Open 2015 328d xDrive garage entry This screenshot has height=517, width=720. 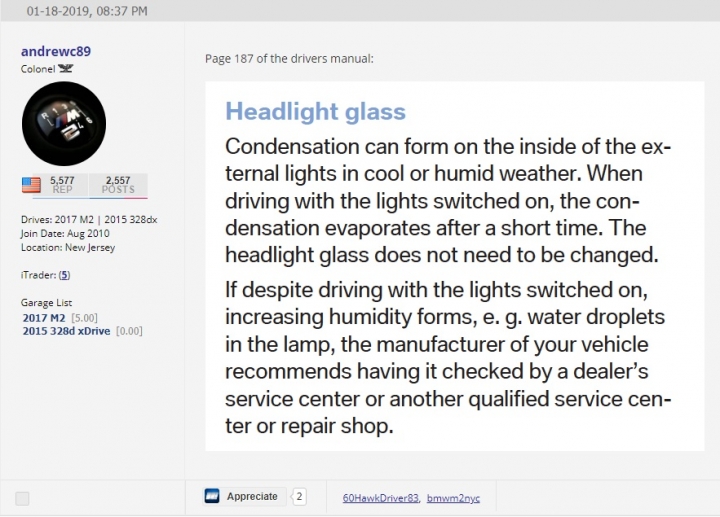(67, 331)
